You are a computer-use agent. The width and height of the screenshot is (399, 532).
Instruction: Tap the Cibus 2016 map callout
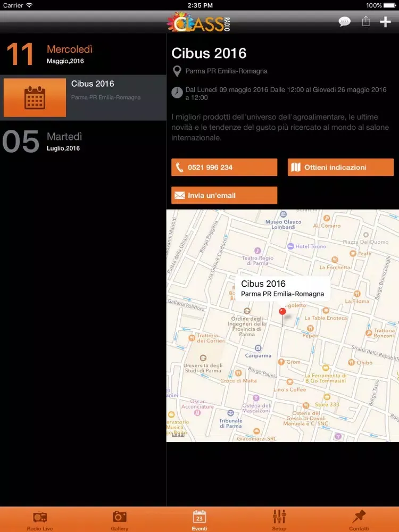click(282, 288)
